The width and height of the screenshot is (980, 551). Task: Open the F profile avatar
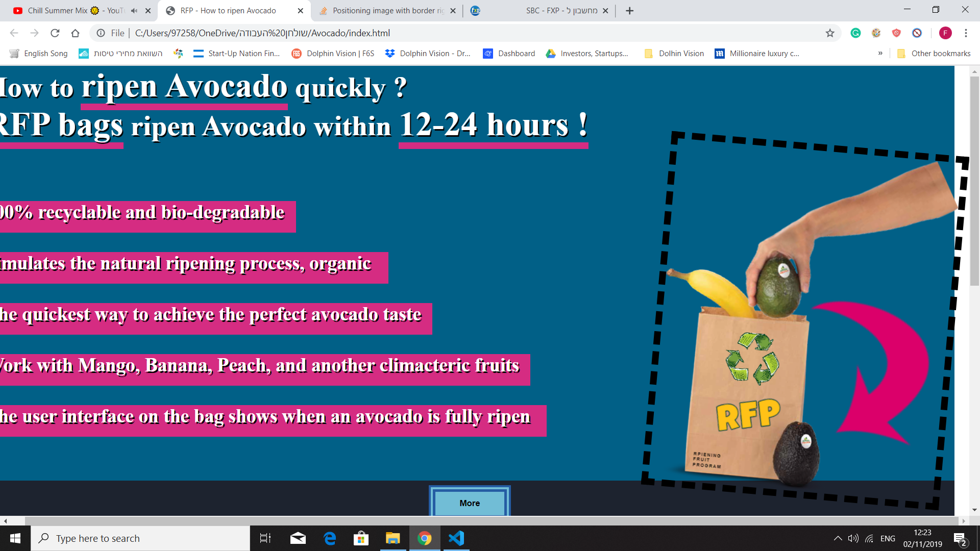(x=946, y=33)
